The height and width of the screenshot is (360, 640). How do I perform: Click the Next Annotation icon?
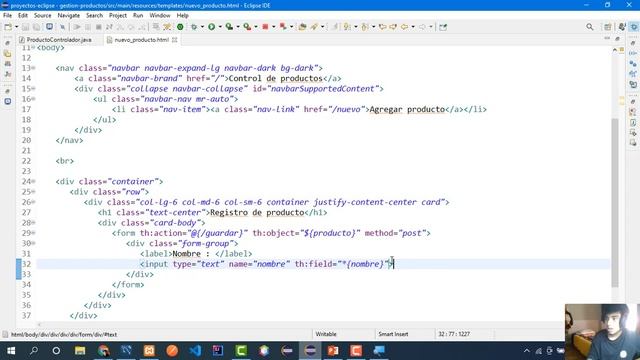click(347, 27)
